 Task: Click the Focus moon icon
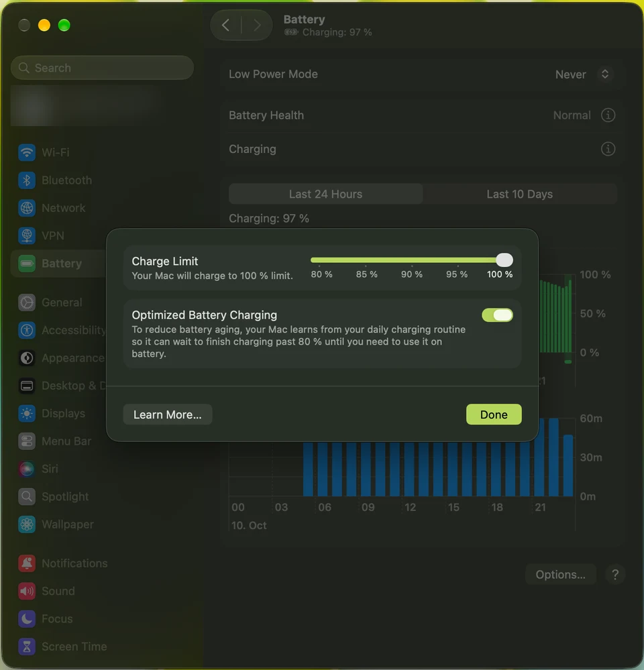point(26,619)
